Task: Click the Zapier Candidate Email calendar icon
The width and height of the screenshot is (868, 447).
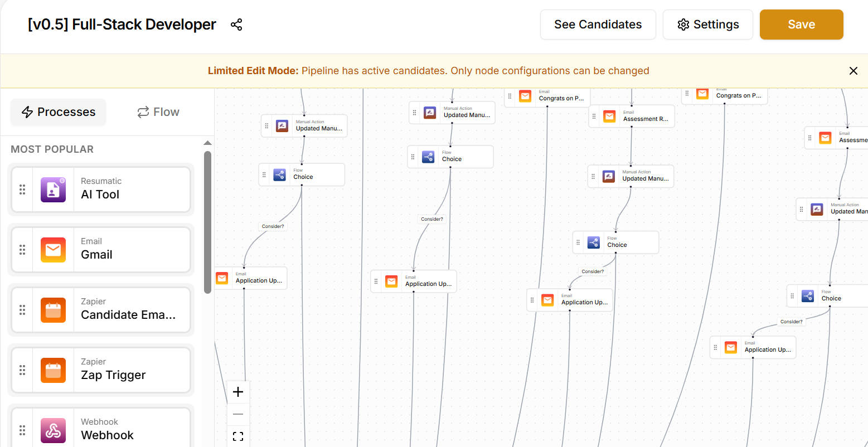Action: click(53, 310)
